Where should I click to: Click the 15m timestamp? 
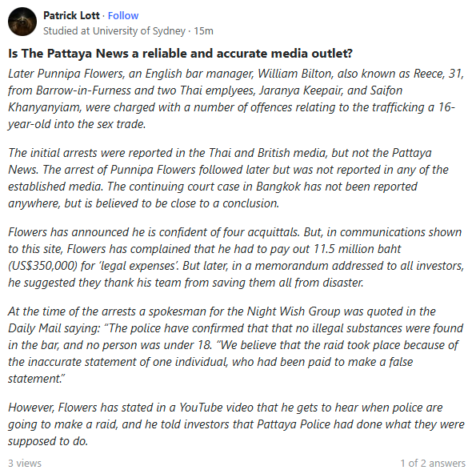(x=203, y=31)
